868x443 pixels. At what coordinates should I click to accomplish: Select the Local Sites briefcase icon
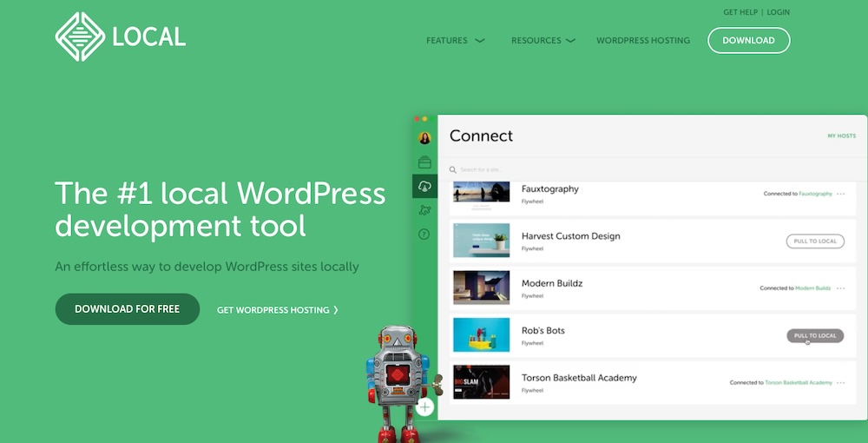click(424, 162)
